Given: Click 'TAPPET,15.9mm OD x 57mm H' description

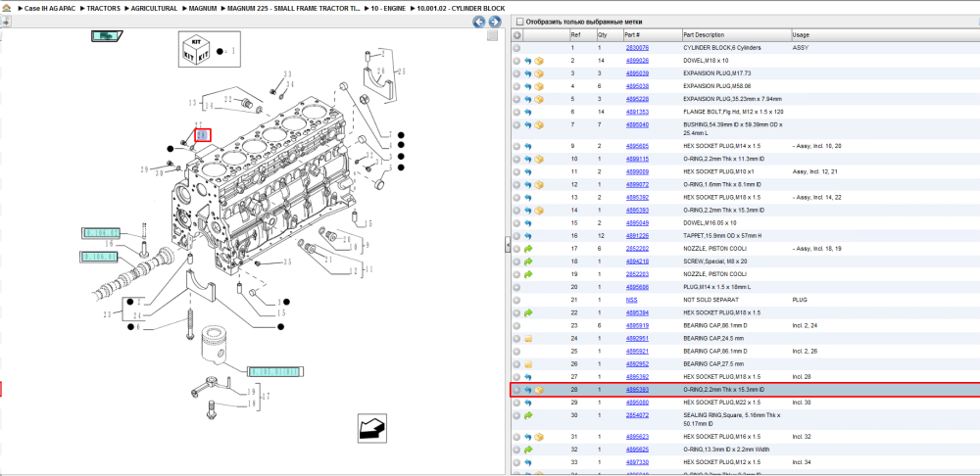Looking at the screenshot, I should coord(722,236).
